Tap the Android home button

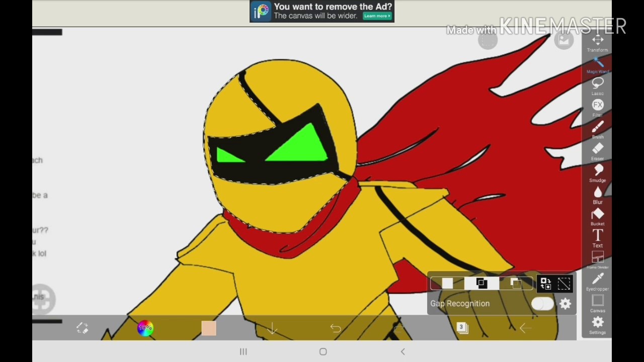pos(323,352)
